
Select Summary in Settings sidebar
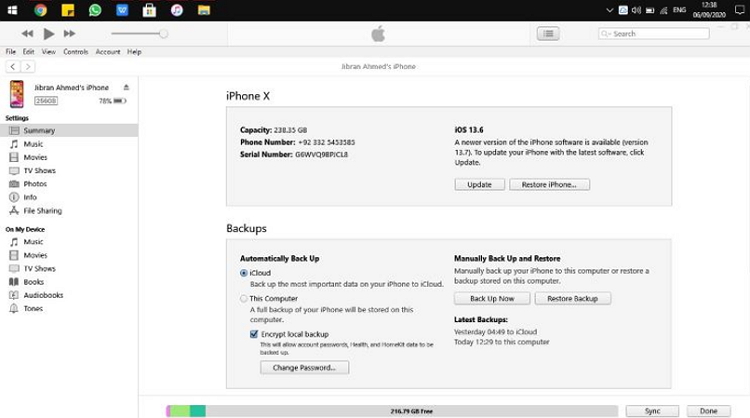point(69,131)
